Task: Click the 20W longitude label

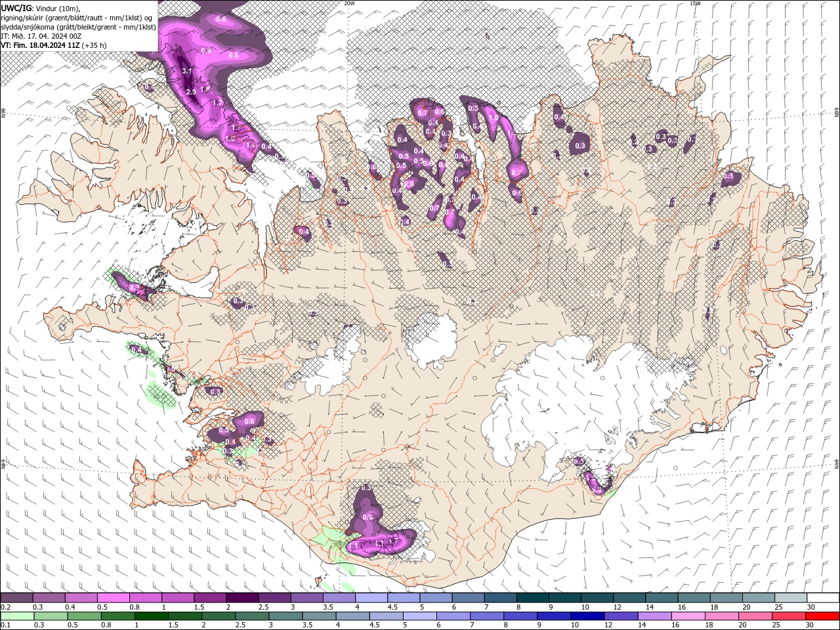Action: click(349, 3)
